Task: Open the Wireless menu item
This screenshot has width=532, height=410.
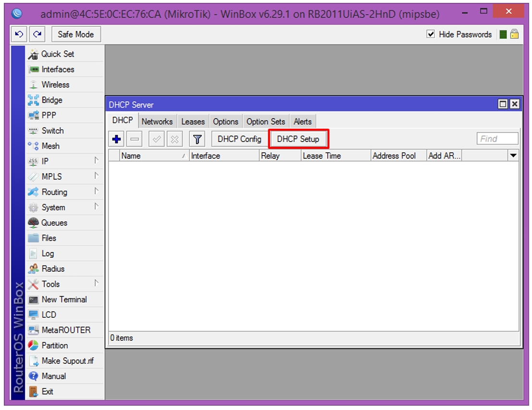Action: (65, 84)
